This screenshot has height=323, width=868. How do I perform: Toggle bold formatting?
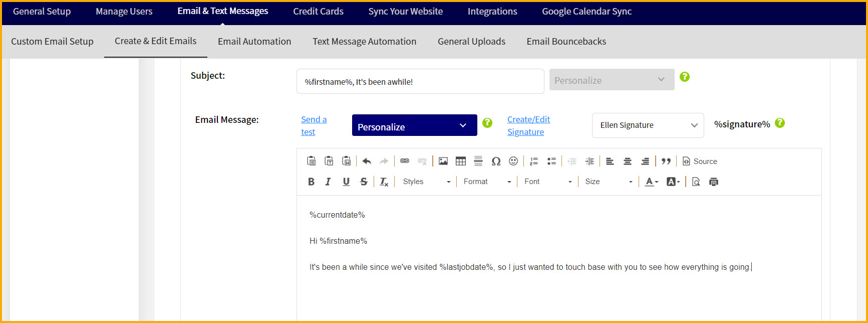[311, 182]
